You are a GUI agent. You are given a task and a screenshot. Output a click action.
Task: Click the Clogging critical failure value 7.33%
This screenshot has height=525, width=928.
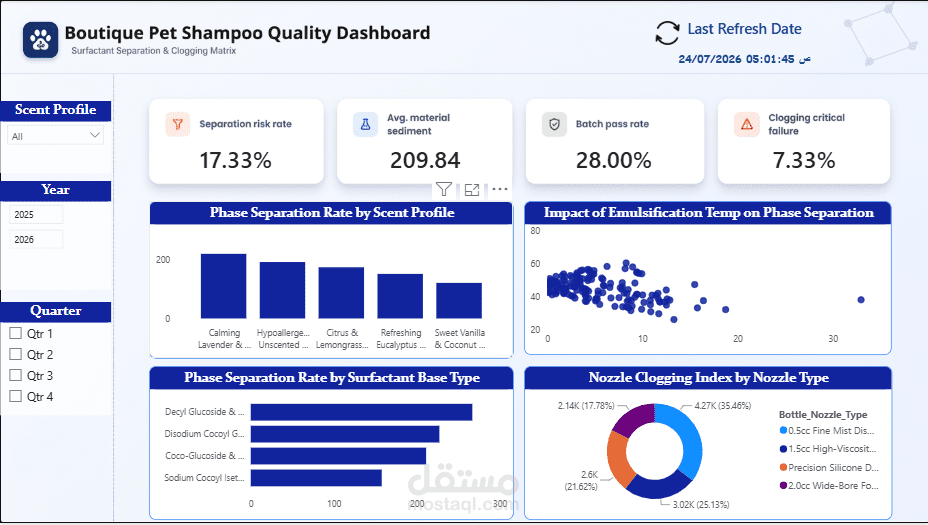[804, 160]
